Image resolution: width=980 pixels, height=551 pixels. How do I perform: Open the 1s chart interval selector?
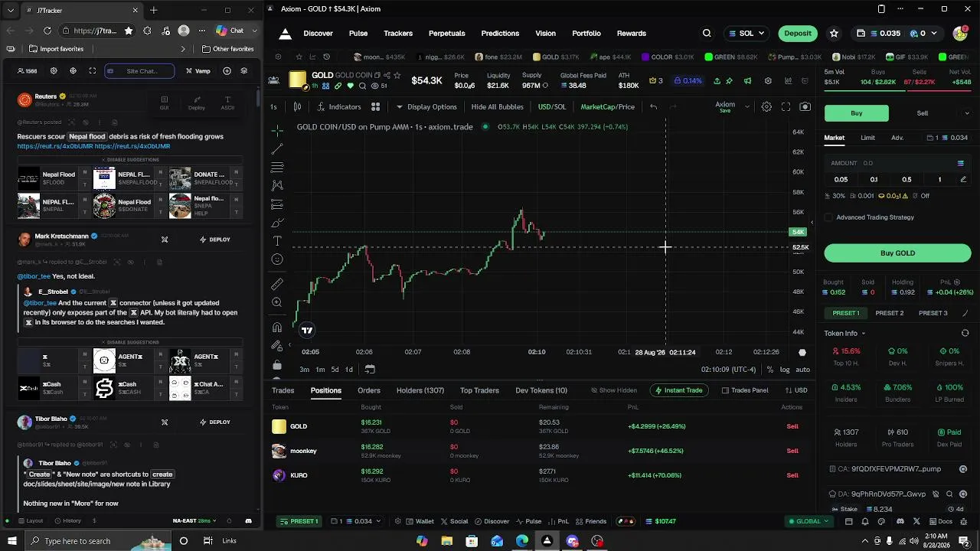tap(273, 107)
